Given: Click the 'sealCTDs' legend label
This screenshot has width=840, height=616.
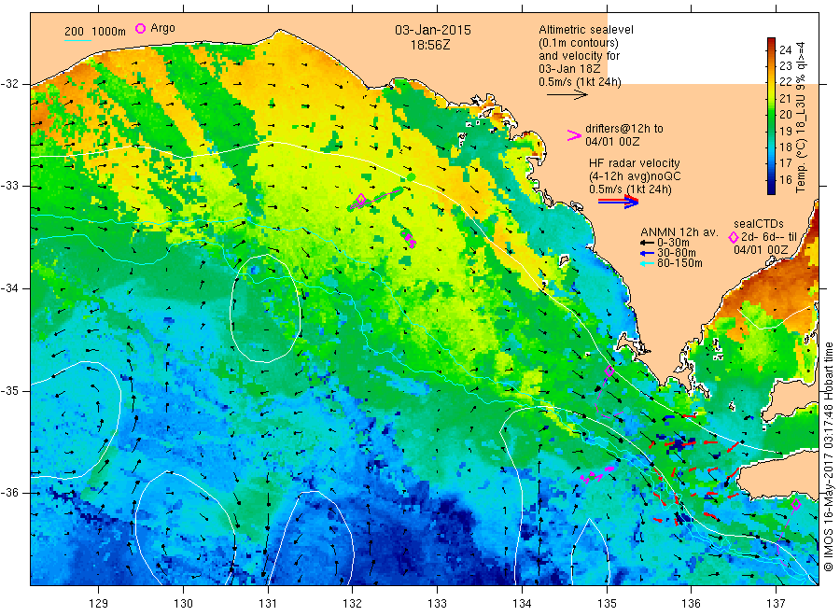Looking at the screenshot, I should pyautogui.click(x=759, y=224).
